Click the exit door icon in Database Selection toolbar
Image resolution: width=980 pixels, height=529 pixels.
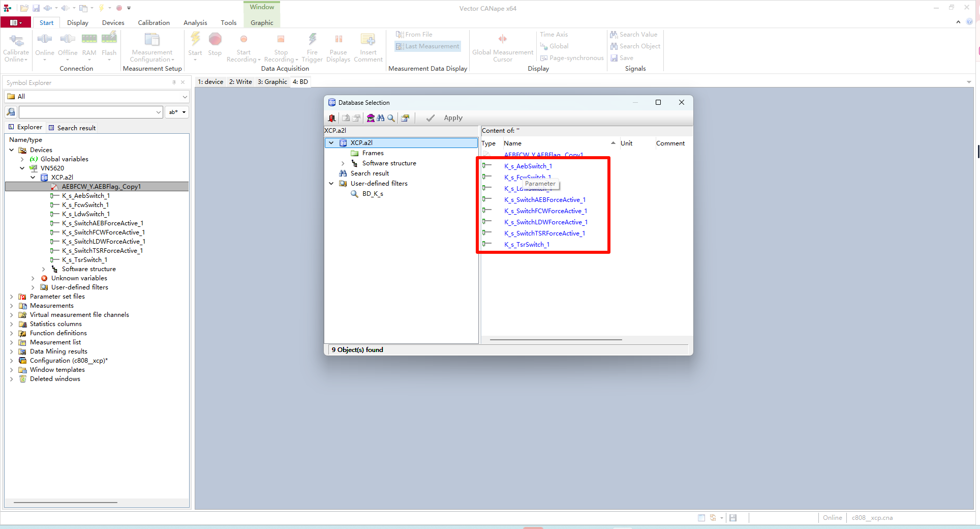tap(332, 118)
